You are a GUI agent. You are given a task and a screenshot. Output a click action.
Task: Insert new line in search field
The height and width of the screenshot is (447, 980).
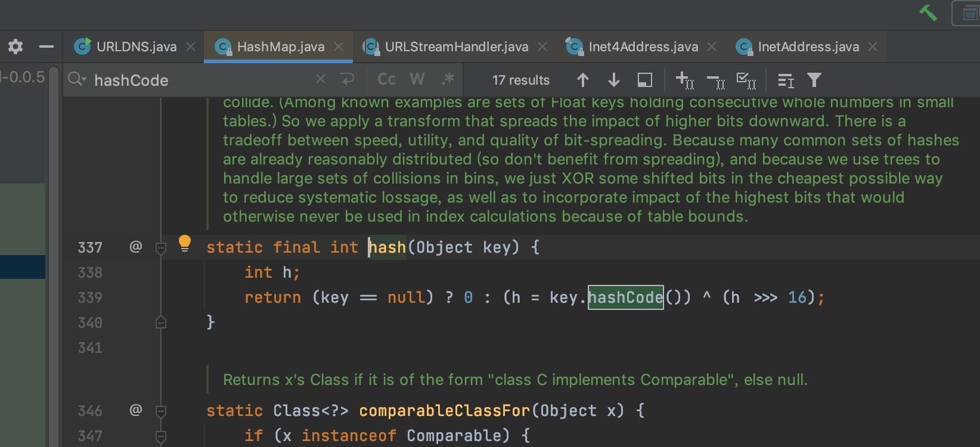[347, 79]
